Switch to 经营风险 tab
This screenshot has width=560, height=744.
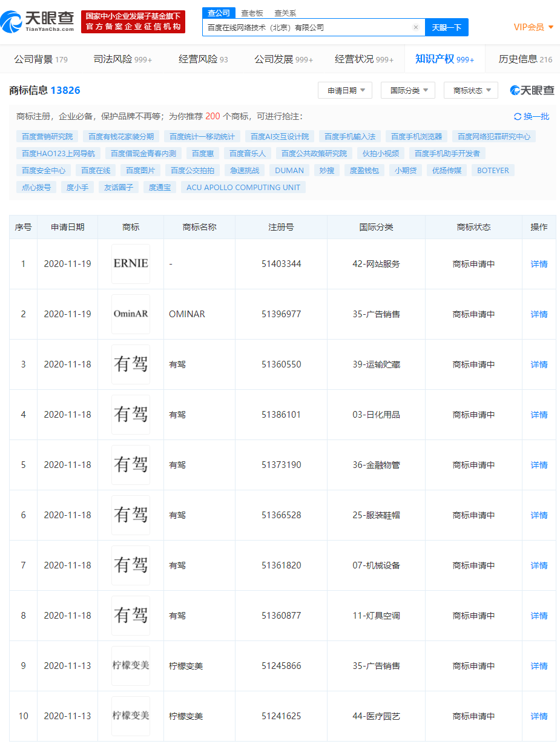click(x=203, y=59)
